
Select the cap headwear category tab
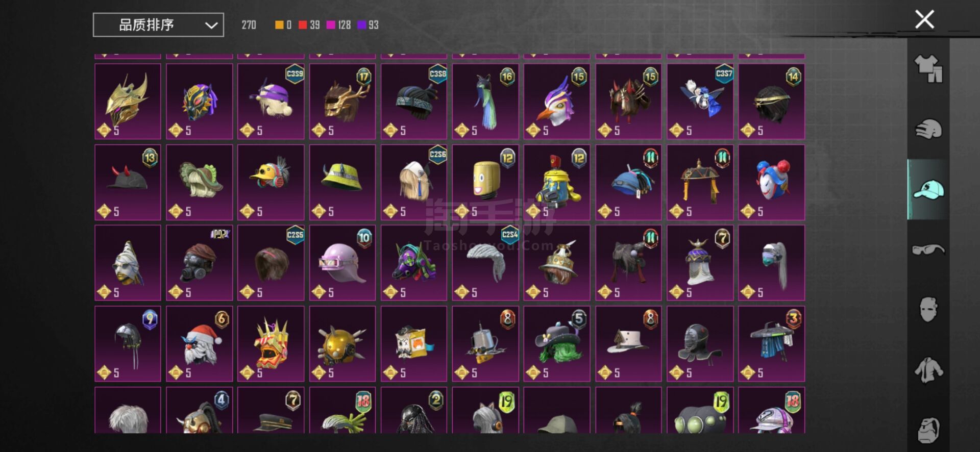point(928,189)
